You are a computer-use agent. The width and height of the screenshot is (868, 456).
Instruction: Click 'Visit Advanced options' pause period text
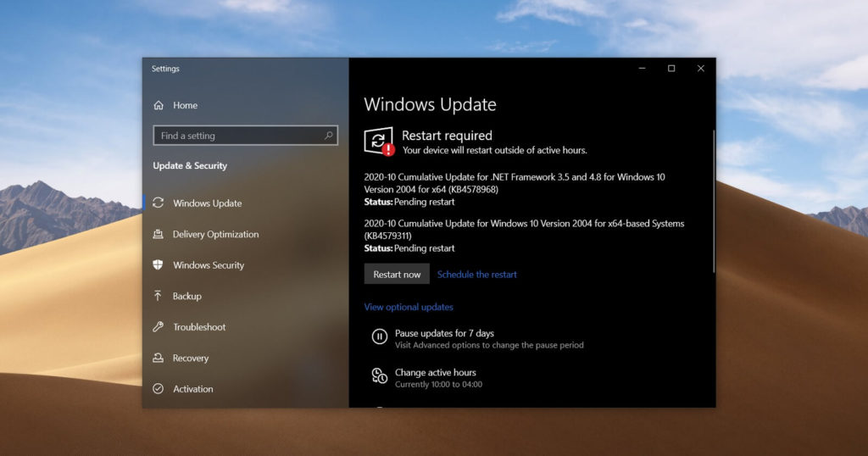click(x=489, y=345)
